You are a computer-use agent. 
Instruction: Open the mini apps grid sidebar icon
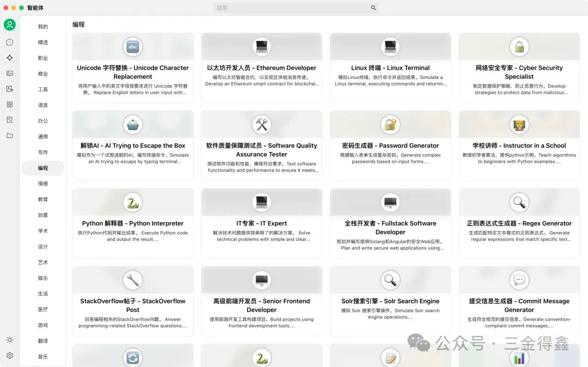click(x=10, y=105)
